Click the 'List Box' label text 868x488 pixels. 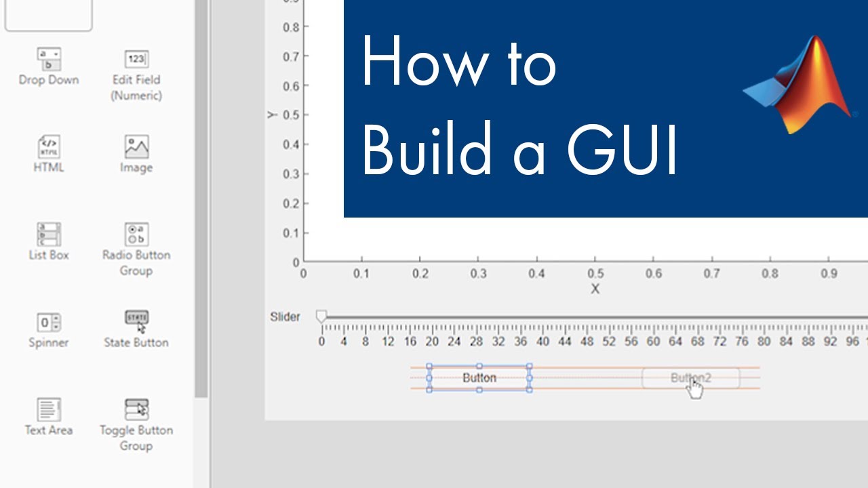(x=49, y=255)
